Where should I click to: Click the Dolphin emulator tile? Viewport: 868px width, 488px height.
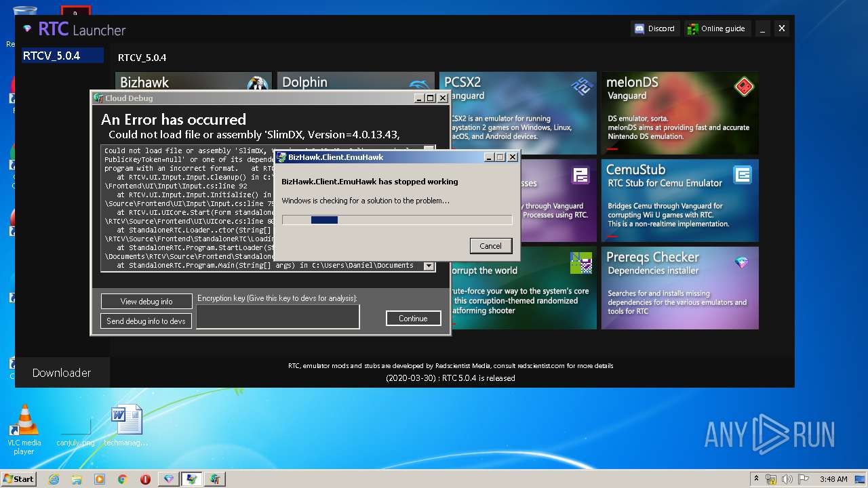[x=355, y=81]
